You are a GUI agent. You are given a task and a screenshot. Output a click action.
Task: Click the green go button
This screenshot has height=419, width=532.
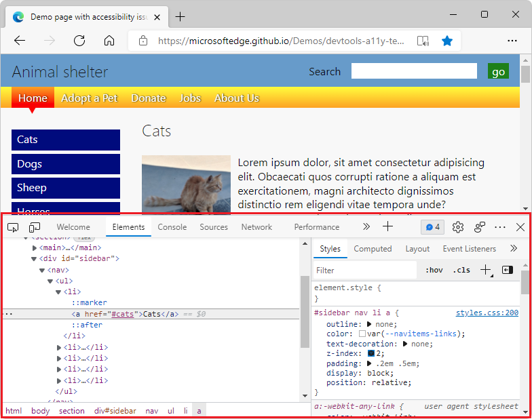[498, 71]
